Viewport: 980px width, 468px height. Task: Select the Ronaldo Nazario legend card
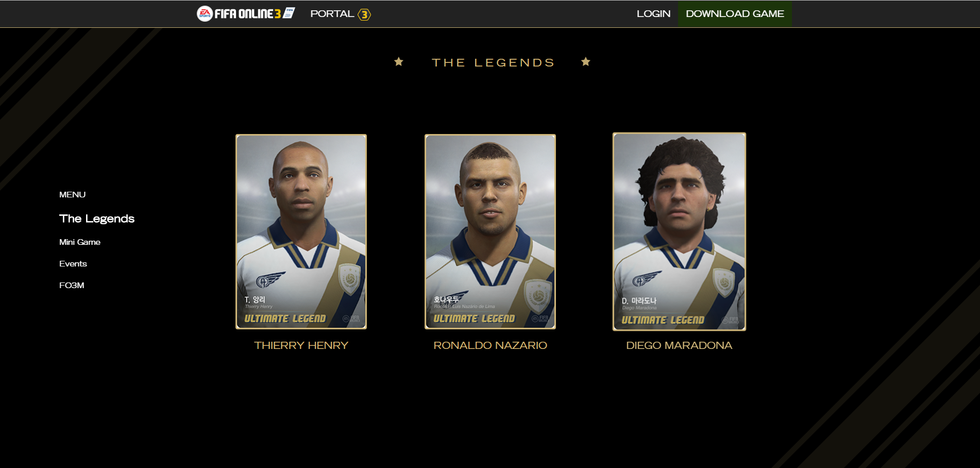[490, 231]
